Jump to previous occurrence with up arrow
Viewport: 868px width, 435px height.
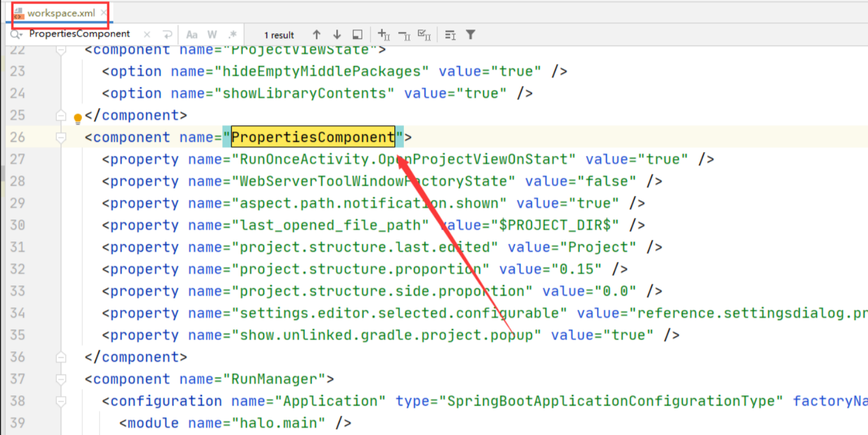pos(317,34)
